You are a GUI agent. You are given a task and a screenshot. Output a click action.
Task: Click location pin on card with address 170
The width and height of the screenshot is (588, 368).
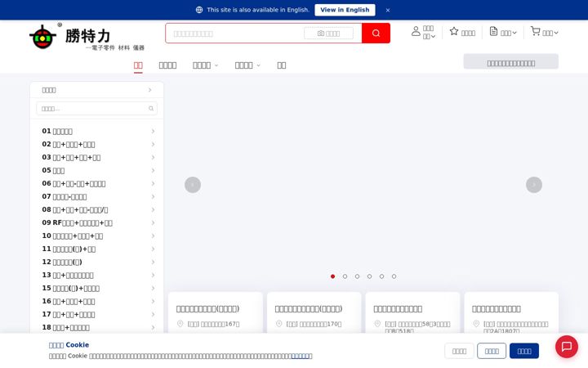pos(278,324)
